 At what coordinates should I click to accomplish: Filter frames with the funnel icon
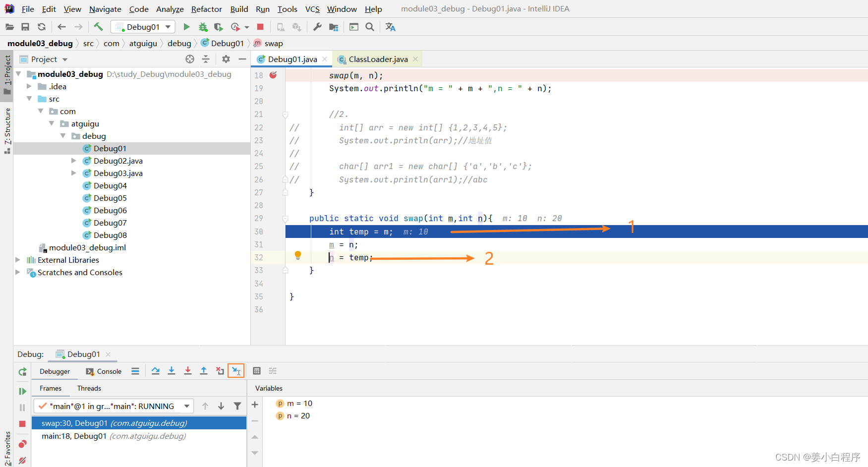[x=237, y=406]
